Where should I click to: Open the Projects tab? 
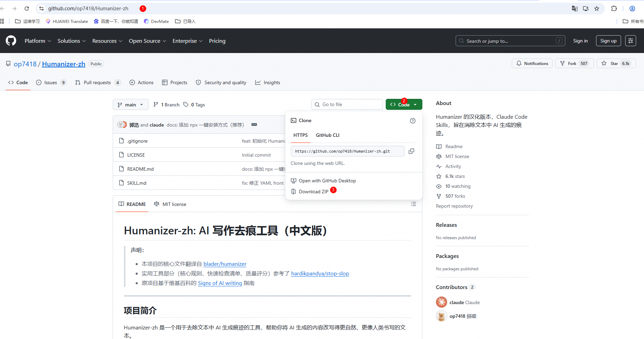pyautogui.click(x=175, y=82)
